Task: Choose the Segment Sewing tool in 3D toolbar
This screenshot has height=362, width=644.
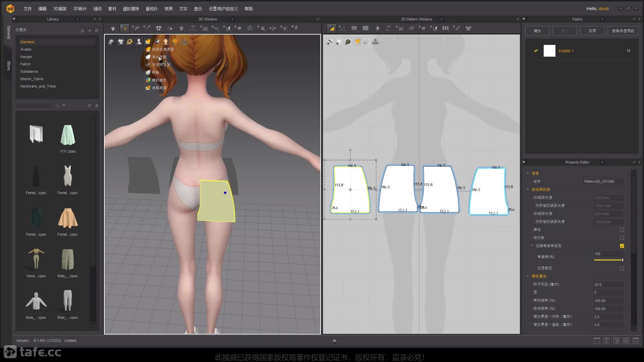Action: click(x=136, y=28)
